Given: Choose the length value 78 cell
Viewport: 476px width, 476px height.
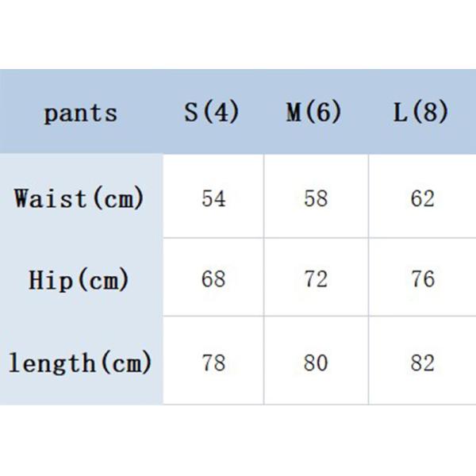Looking at the screenshot, I should point(213,363).
